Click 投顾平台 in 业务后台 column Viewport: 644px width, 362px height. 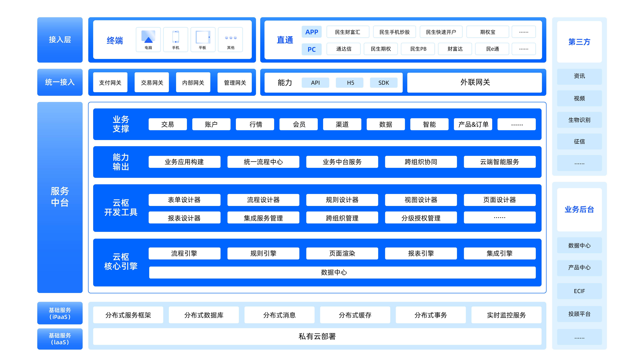tap(579, 314)
